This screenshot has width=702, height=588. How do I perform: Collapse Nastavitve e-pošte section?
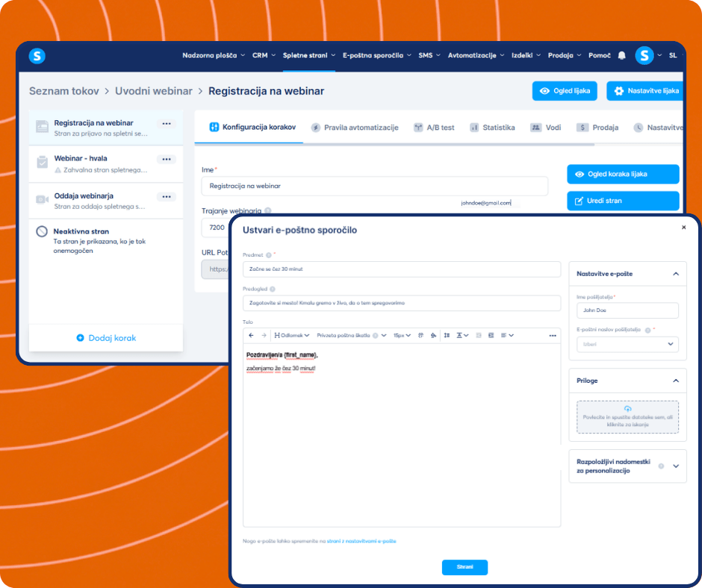click(676, 274)
